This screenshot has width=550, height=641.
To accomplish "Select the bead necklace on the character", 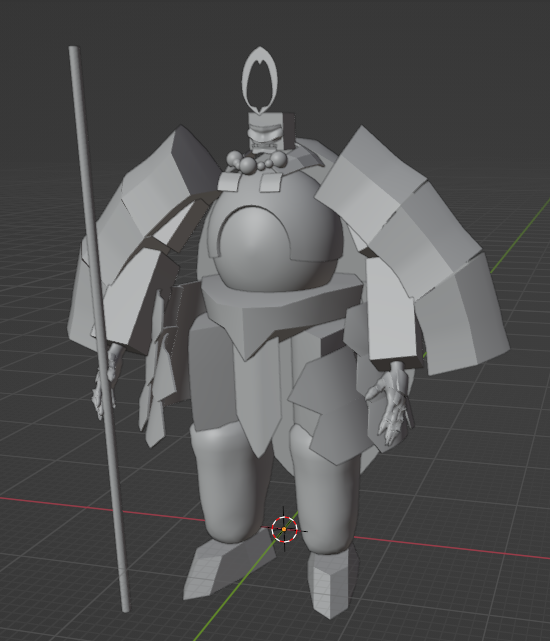I will pos(255,160).
